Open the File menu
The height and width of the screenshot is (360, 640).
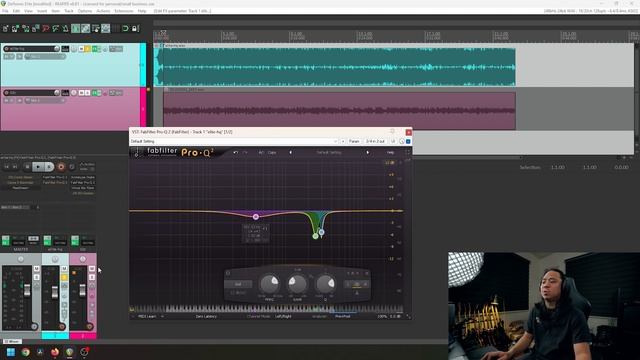[5, 11]
